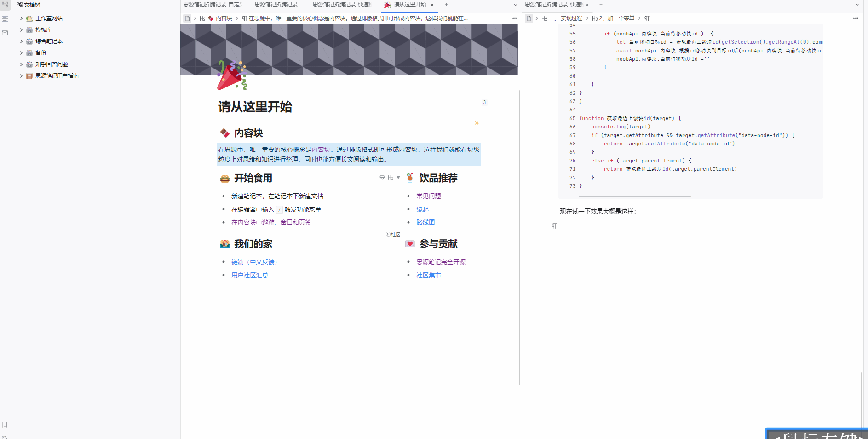Click the bookmark icon at bottom-left dock
Screen dimensions: 868x439
click(5, 425)
